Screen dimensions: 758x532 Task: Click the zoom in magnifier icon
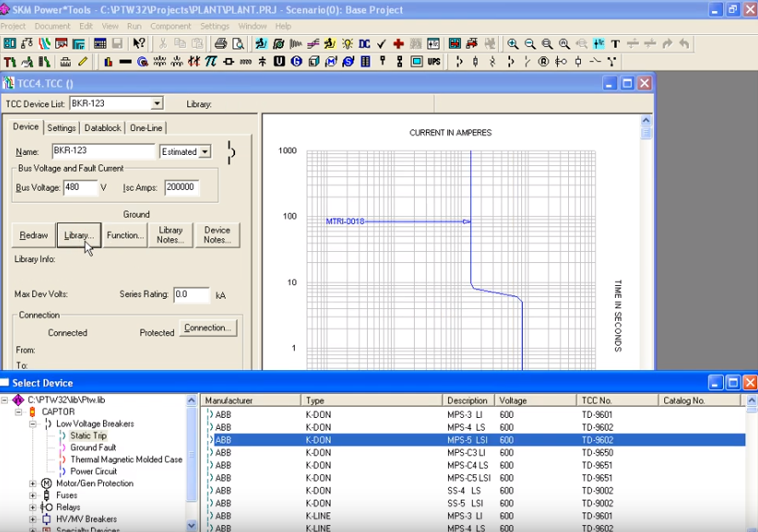coord(513,43)
